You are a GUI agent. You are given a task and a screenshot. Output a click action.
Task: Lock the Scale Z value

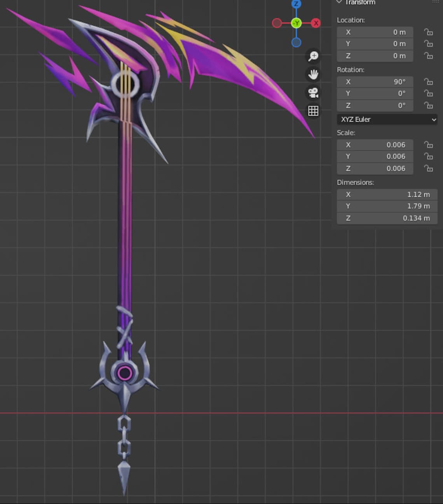[x=429, y=169]
